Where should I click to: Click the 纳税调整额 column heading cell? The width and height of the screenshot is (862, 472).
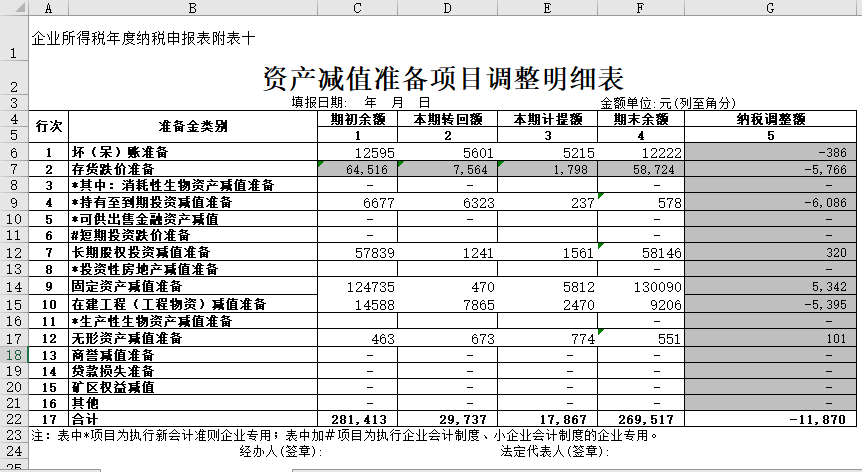770,119
